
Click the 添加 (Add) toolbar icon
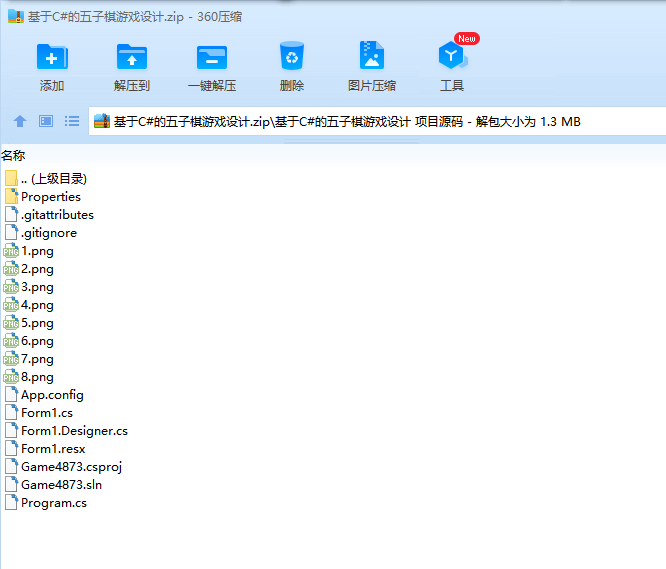coord(52,56)
